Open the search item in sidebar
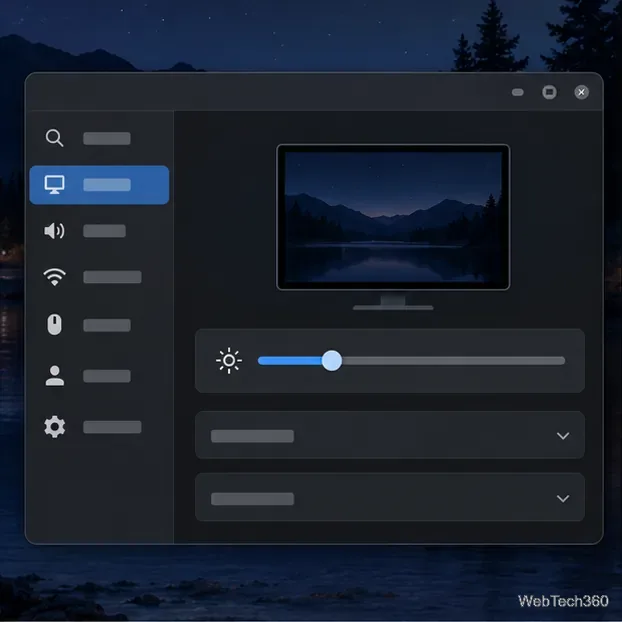Image resolution: width=622 pixels, height=622 pixels. click(x=99, y=138)
